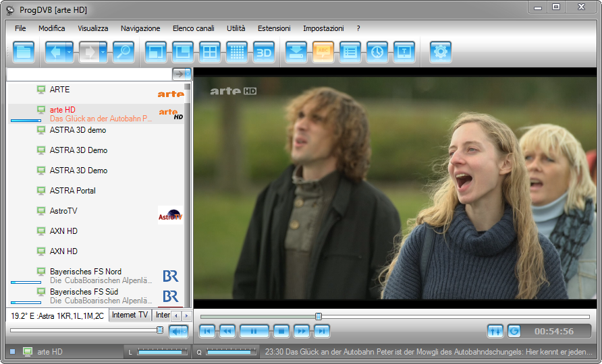Click the channel search input field

89,73
